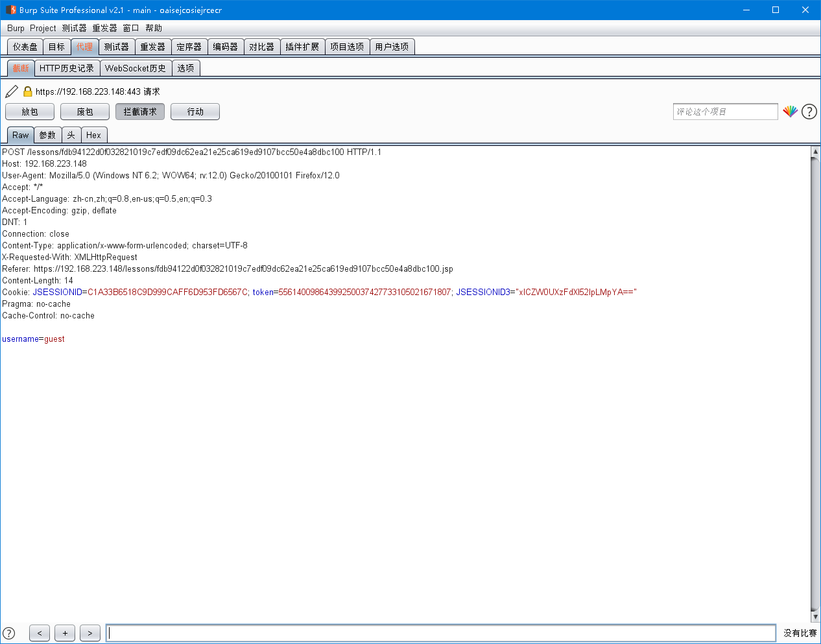Screen dimensions: 821x644
Task: Click the previous match '<' button
Action: click(40, 633)
